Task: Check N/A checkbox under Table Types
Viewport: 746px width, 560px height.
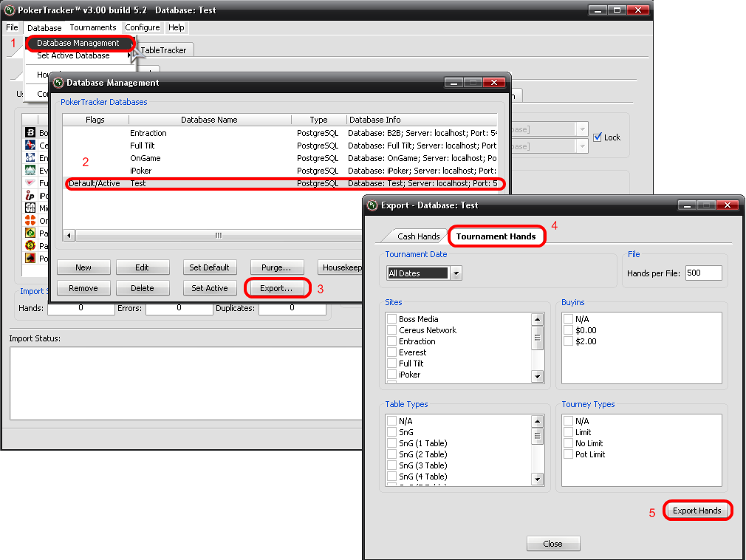Action: click(x=392, y=420)
